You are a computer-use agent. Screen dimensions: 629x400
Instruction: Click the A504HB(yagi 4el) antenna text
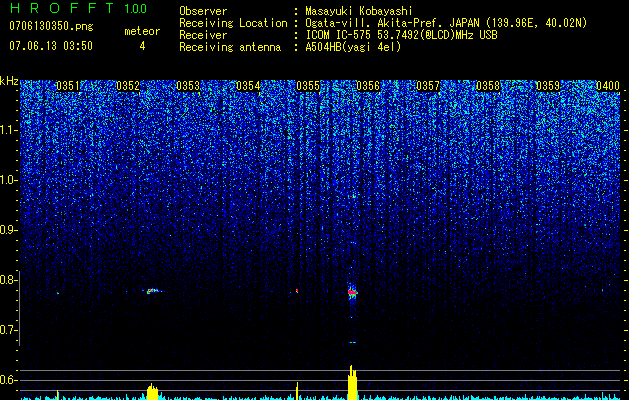(x=353, y=47)
